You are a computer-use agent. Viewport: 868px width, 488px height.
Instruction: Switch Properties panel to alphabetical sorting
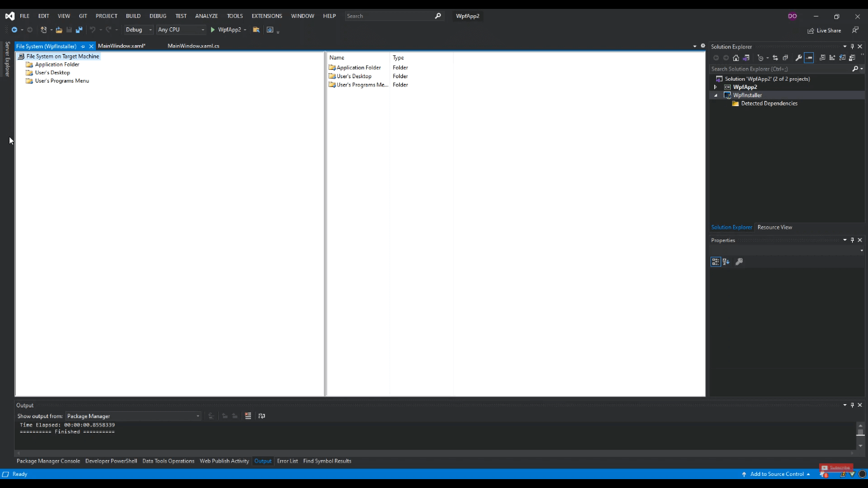point(726,261)
